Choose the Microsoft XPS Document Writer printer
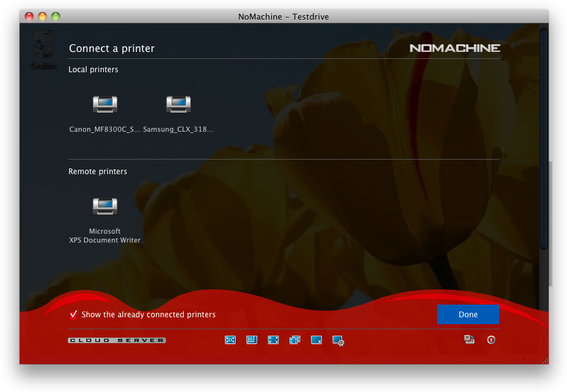567x392 pixels. [x=105, y=206]
